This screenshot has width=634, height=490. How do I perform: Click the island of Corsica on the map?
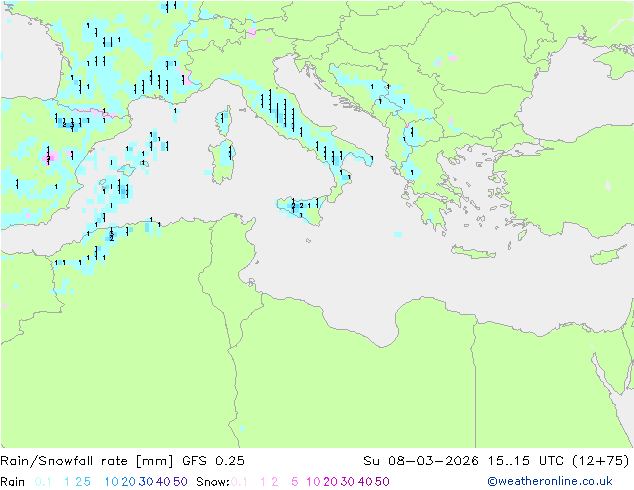pyautogui.click(x=224, y=120)
